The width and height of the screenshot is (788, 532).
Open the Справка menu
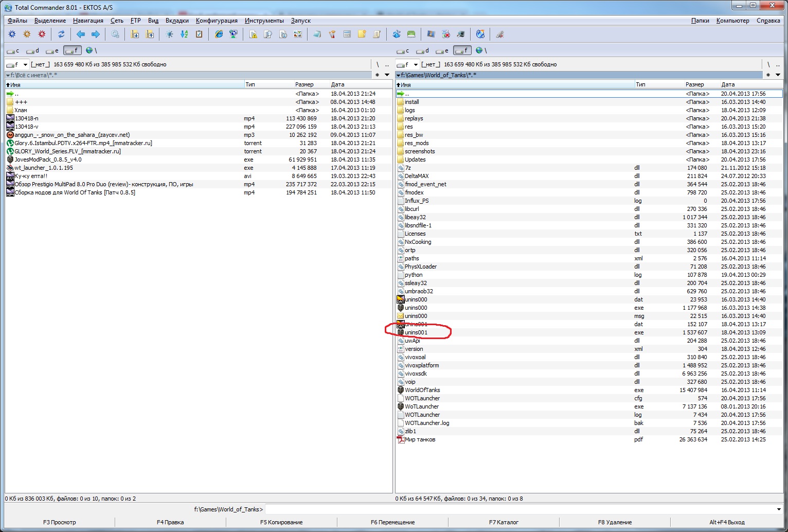pyautogui.click(x=768, y=21)
